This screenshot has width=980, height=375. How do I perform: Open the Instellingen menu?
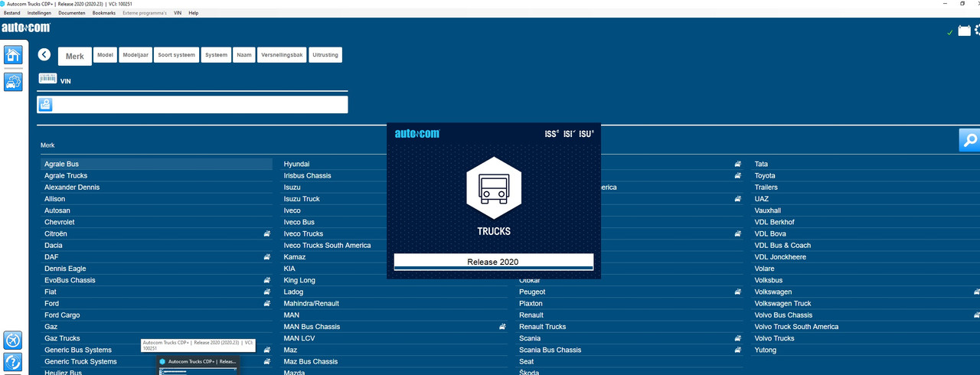tap(39, 13)
